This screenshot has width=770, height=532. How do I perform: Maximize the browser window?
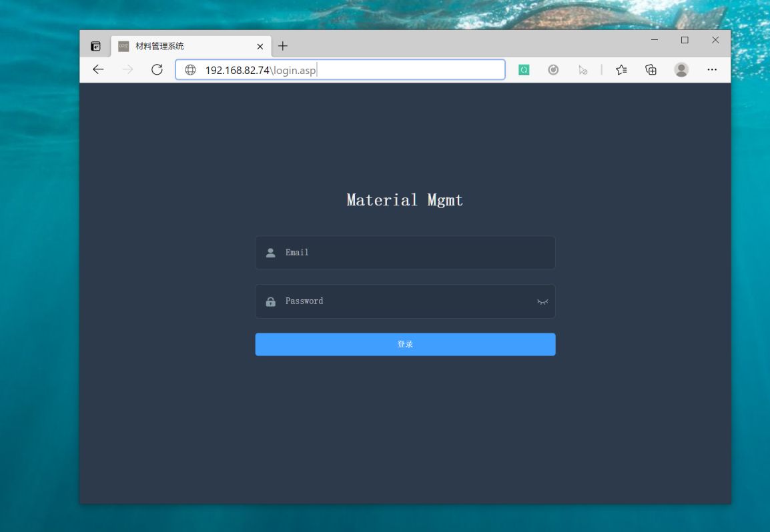(685, 40)
